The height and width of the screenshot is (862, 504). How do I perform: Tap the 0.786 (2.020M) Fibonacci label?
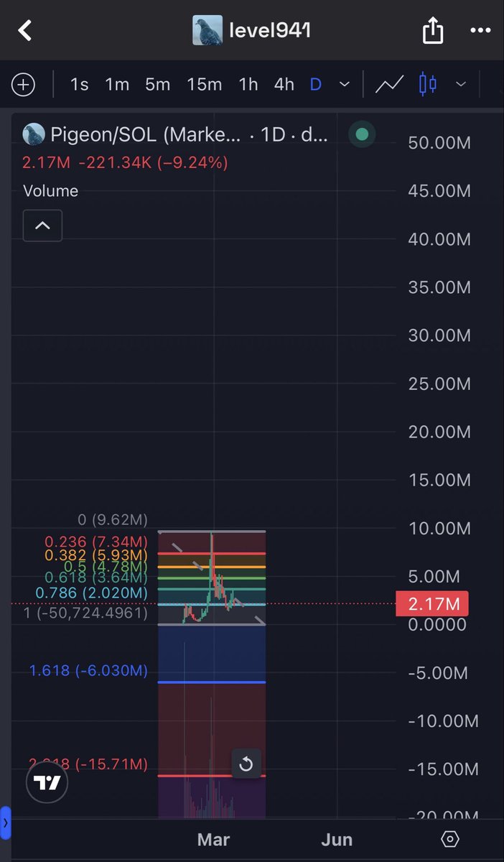(90, 593)
